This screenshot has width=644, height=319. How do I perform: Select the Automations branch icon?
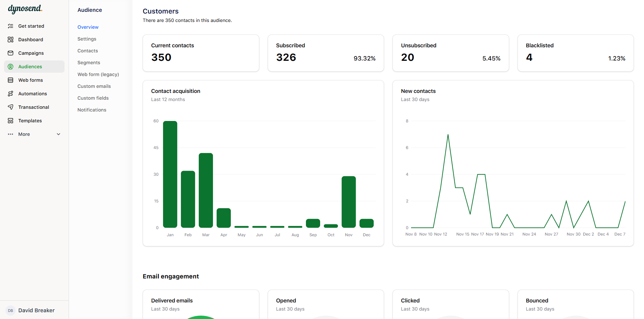pos(10,93)
